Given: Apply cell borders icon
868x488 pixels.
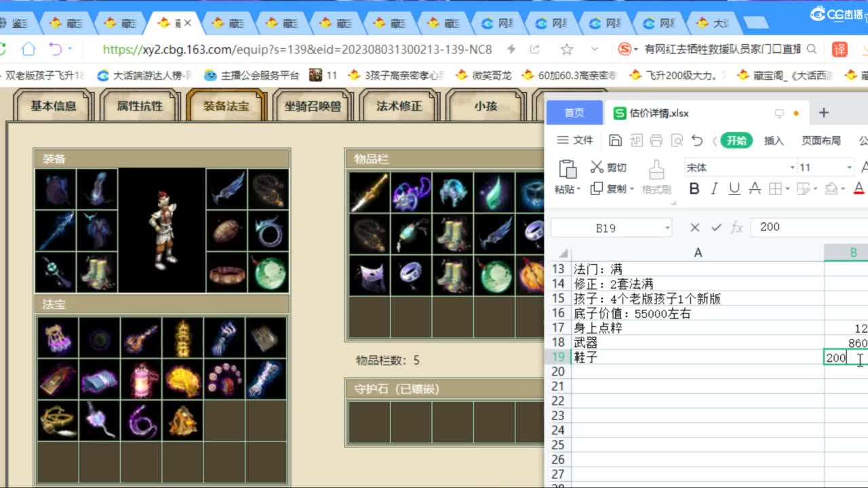Looking at the screenshot, I should [x=774, y=188].
